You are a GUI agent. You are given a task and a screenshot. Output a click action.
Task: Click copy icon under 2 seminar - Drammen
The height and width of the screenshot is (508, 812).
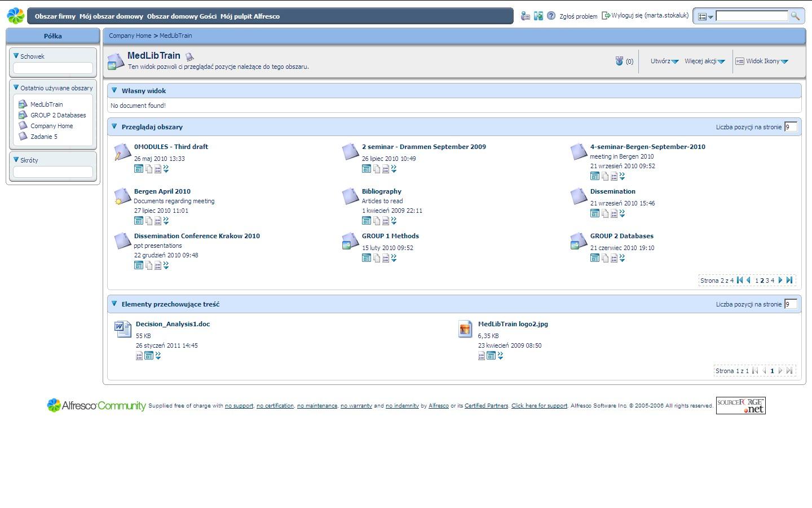(377, 169)
